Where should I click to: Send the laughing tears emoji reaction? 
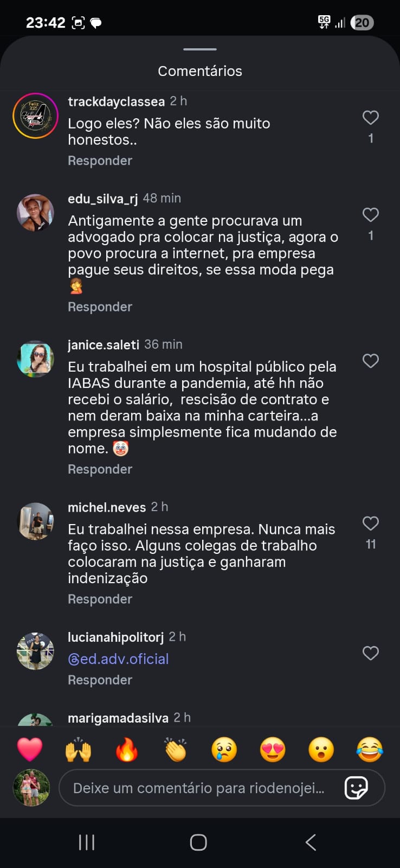(370, 750)
